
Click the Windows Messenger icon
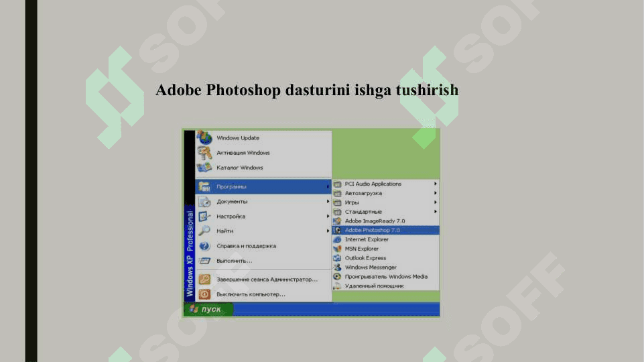[x=337, y=267]
